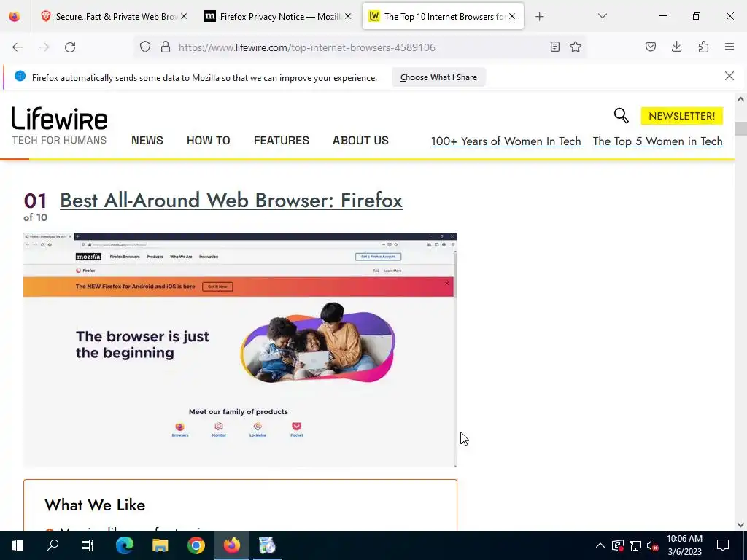List all tabs dropdown

(x=603, y=16)
